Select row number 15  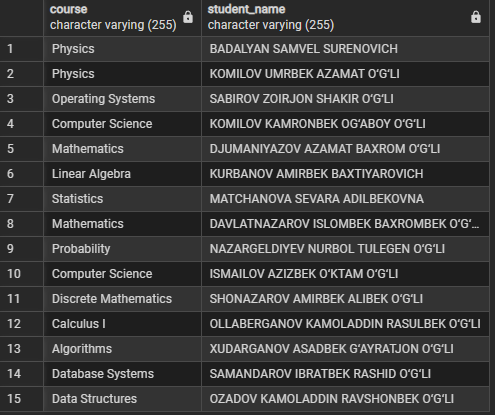(21, 399)
